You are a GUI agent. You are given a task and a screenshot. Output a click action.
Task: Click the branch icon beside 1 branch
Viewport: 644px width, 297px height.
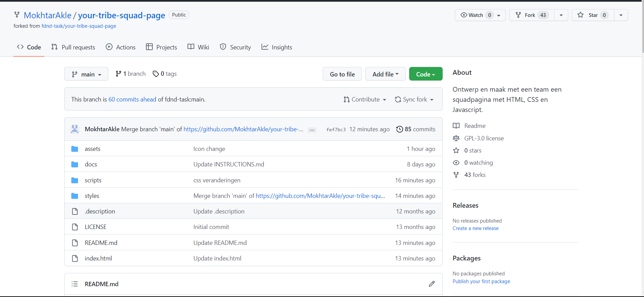click(x=118, y=74)
